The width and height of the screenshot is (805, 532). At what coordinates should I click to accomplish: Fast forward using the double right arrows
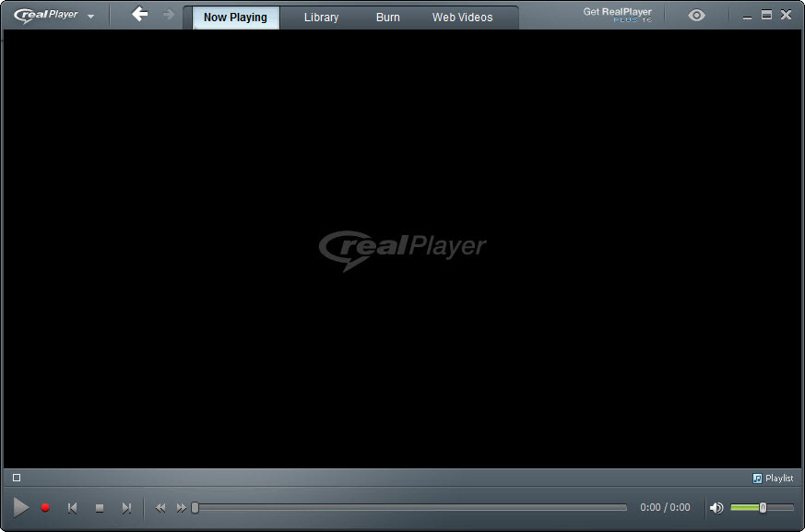point(182,508)
